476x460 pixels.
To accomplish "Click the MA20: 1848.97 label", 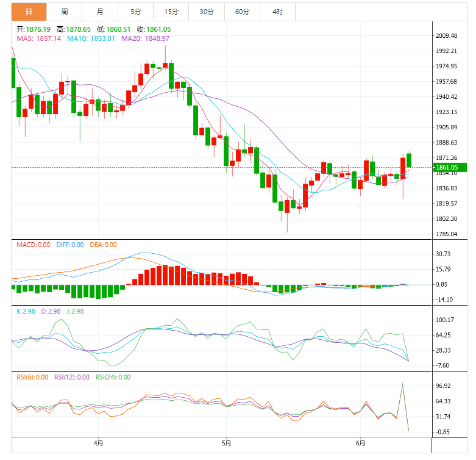I will [146, 38].
